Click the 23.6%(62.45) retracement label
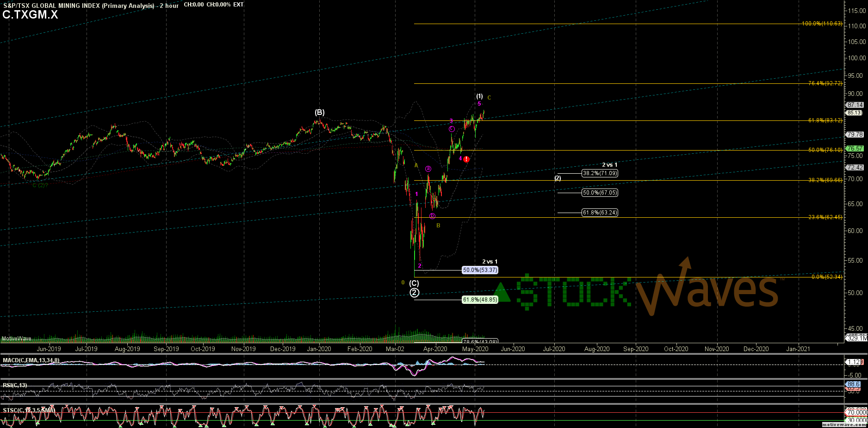This screenshot has width=868, height=428. point(825,217)
